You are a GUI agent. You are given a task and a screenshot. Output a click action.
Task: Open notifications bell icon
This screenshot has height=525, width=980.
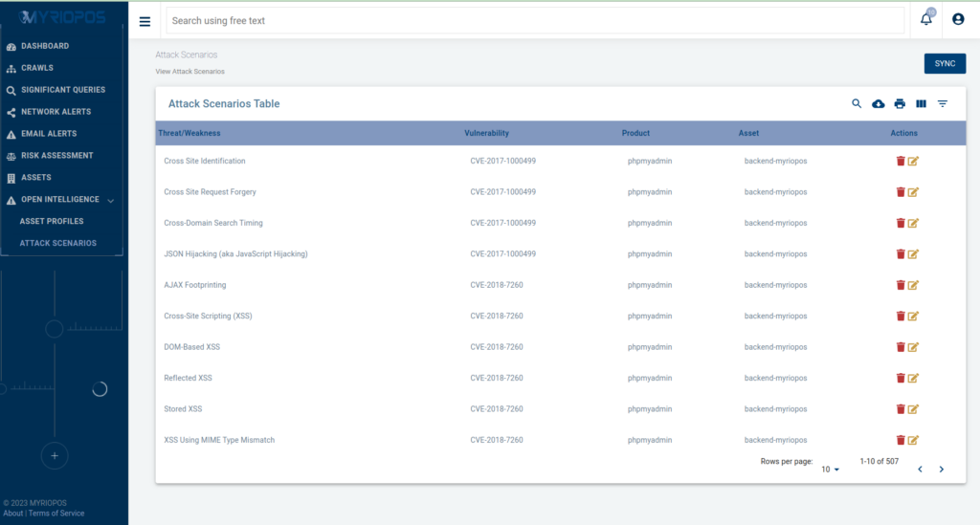pos(926,19)
